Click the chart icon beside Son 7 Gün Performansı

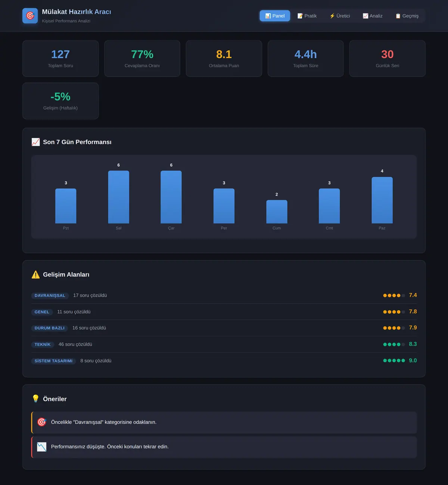point(36,142)
